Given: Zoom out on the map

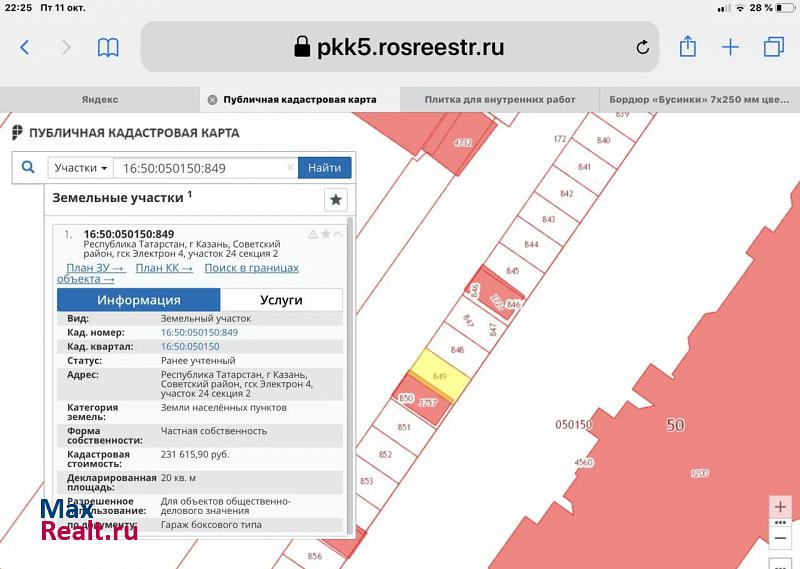Looking at the screenshot, I should click(x=780, y=538).
